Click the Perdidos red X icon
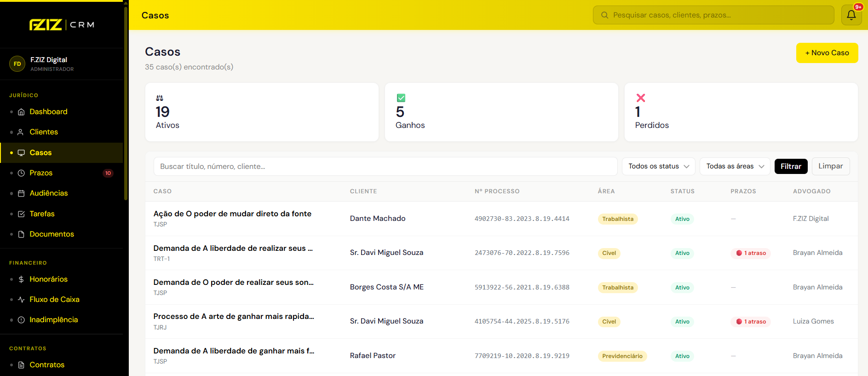This screenshot has width=868, height=376. (x=641, y=98)
